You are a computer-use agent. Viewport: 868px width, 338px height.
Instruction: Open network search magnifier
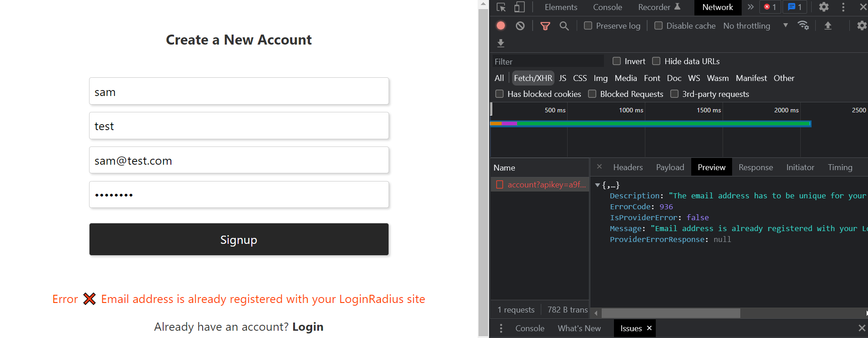click(x=564, y=26)
